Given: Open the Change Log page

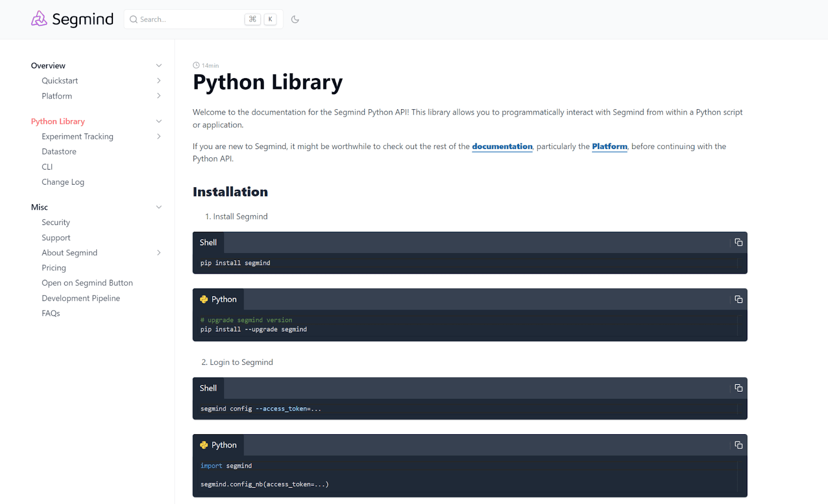Looking at the screenshot, I should tap(63, 182).
